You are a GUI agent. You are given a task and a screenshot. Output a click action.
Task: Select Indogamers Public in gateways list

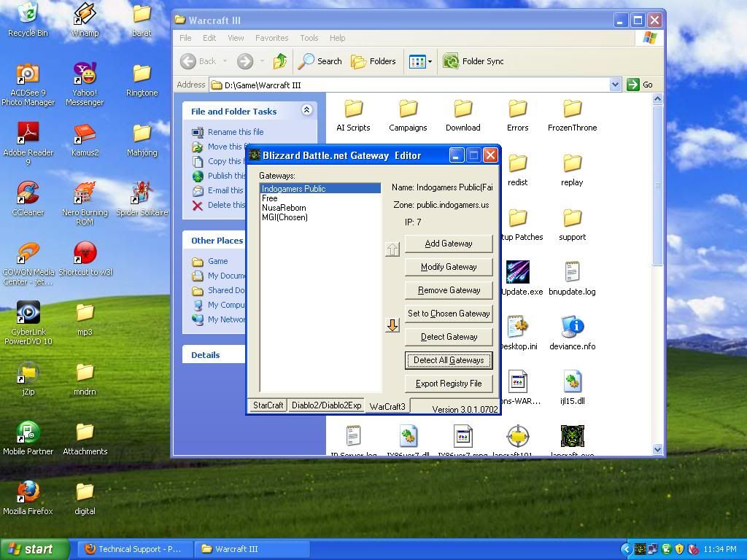(x=320, y=189)
